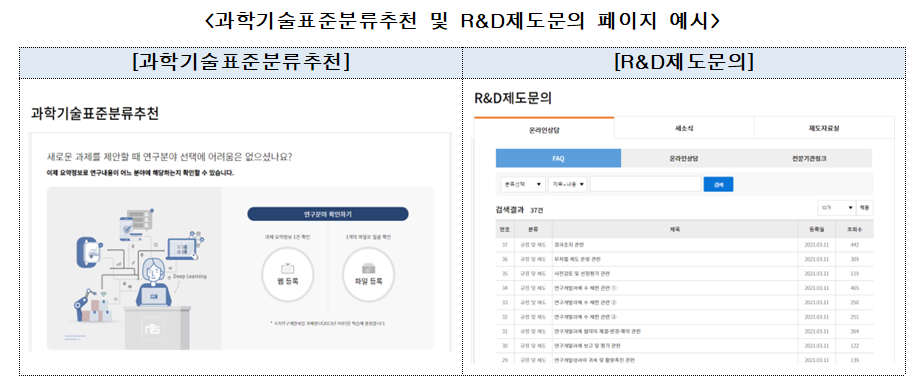
Task: Open 연구개발과제 수 제한 관련 ③ entry
Action: coord(585,317)
